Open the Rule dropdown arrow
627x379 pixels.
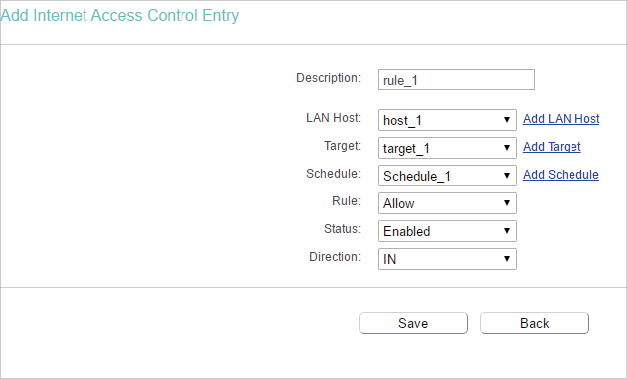click(507, 203)
